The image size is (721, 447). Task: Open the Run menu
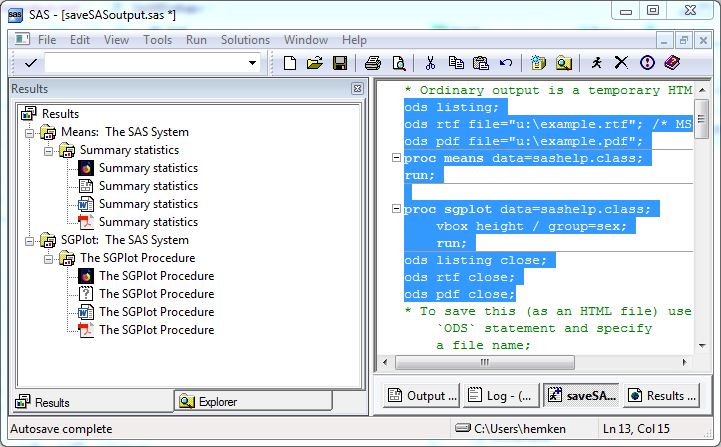196,40
